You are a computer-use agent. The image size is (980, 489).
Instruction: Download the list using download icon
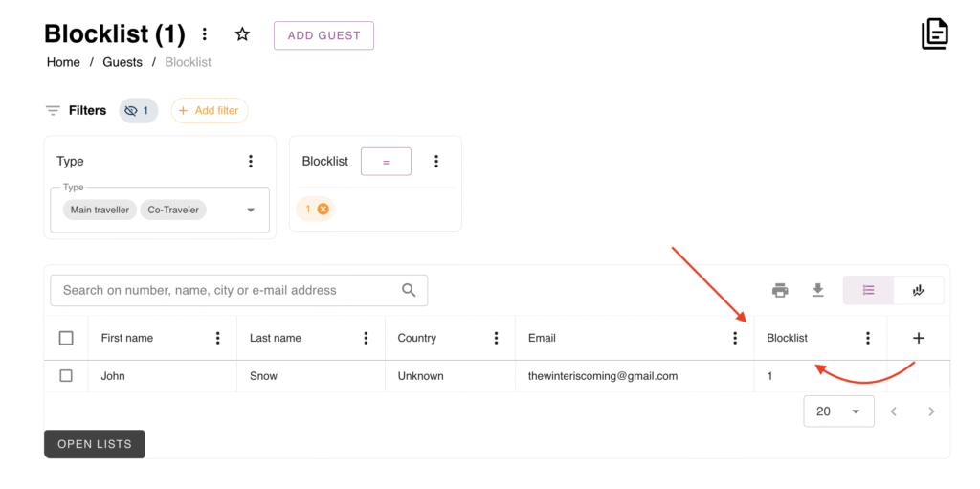coord(817,290)
